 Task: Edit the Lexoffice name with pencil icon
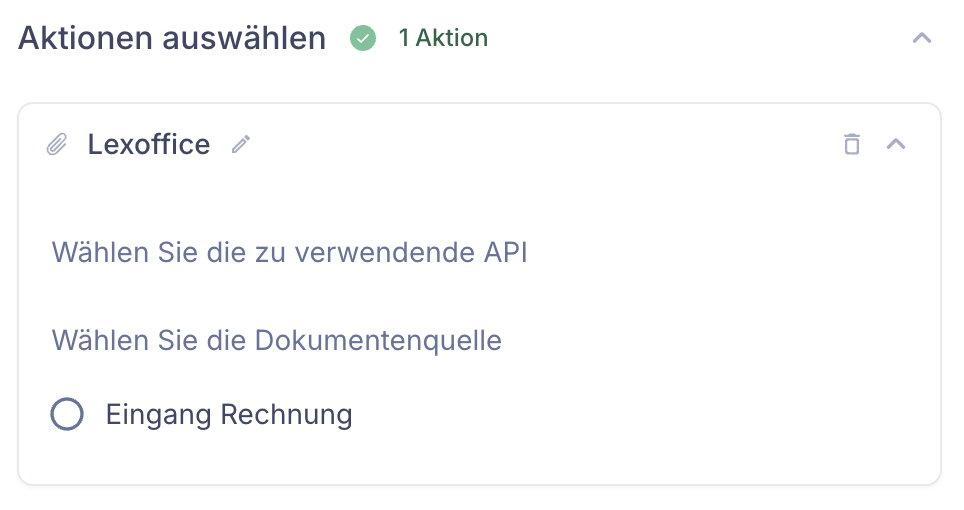(x=241, y=144)
